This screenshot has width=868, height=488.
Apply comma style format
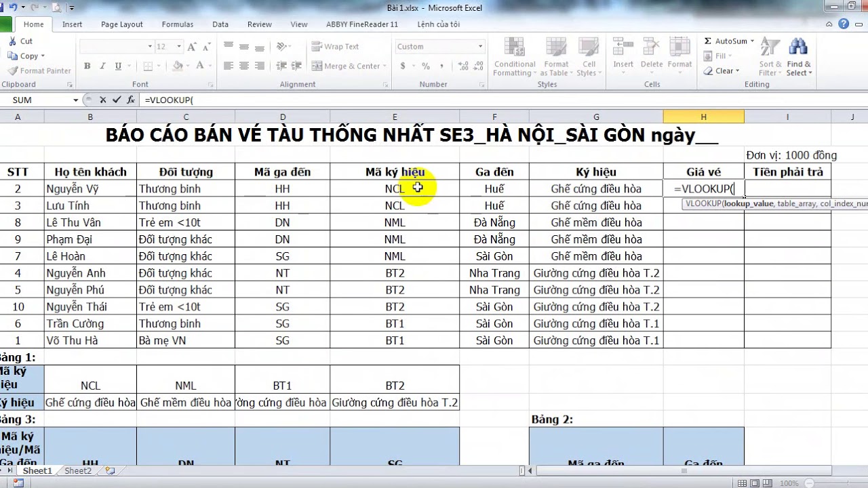(x=441, y=66)
